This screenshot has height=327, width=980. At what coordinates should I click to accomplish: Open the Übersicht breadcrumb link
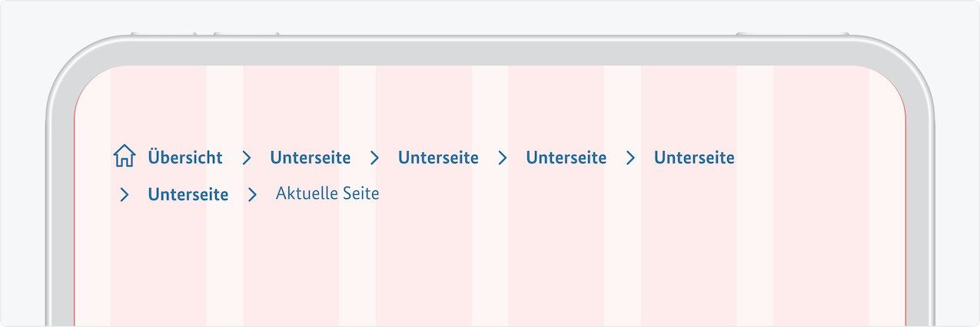click(x=185, y=158)
